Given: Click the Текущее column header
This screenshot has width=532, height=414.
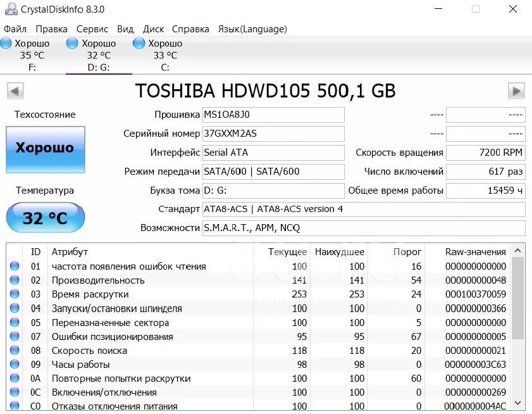Looking at the screenshot, I should coord(287,252).
